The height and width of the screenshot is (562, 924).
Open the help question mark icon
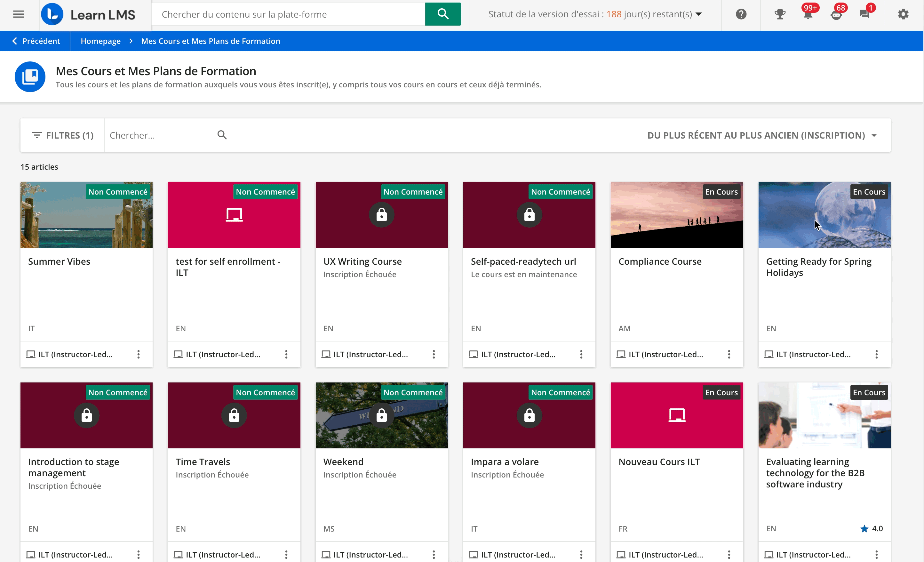(x=741, y=14)
